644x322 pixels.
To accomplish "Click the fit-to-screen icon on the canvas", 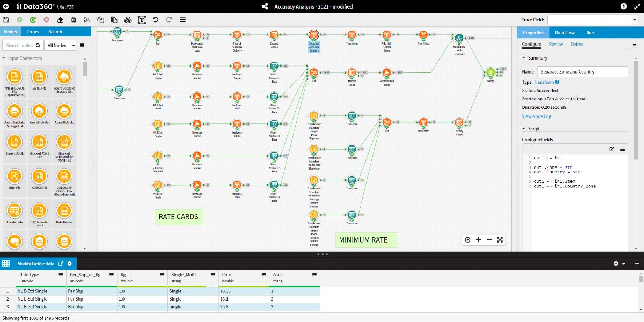I will (500, 239).
